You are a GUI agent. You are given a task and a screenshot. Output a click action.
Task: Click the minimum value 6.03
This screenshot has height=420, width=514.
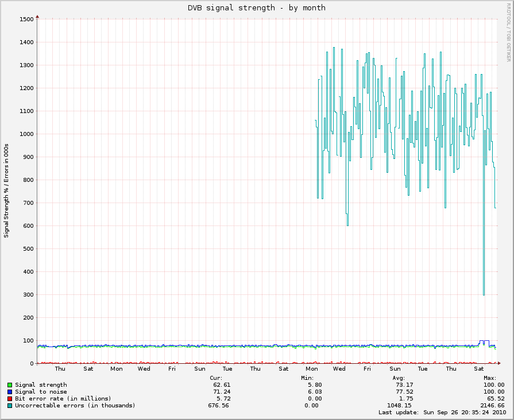(315, 391)
